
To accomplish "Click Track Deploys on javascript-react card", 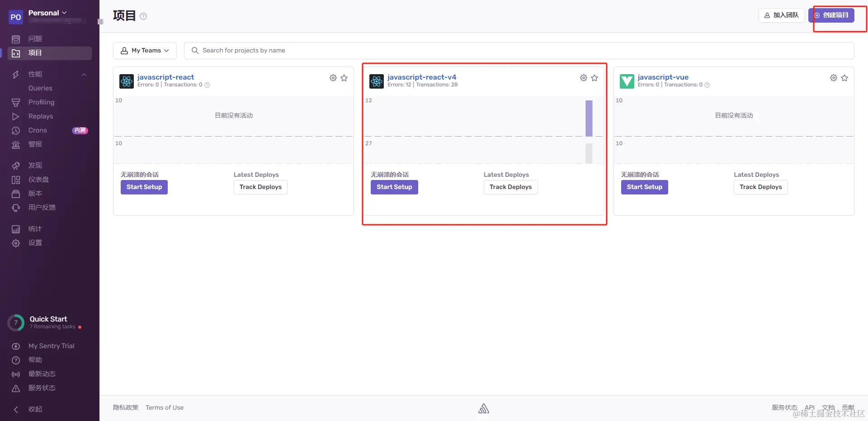I will [260, 187].
